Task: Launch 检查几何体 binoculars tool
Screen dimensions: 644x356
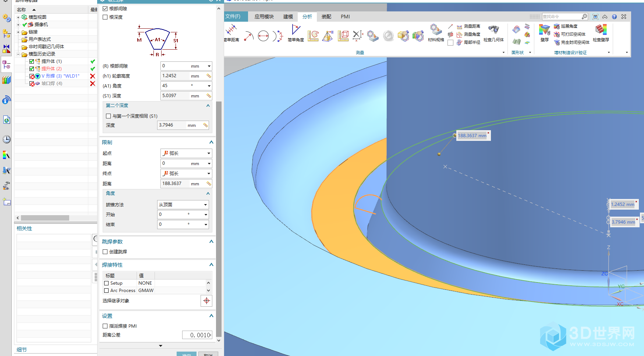Action: click(x=493, y=33)
